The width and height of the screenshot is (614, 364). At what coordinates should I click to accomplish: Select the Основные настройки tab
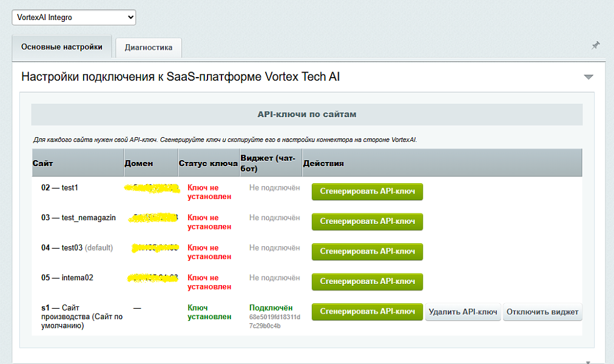point(62,47)
